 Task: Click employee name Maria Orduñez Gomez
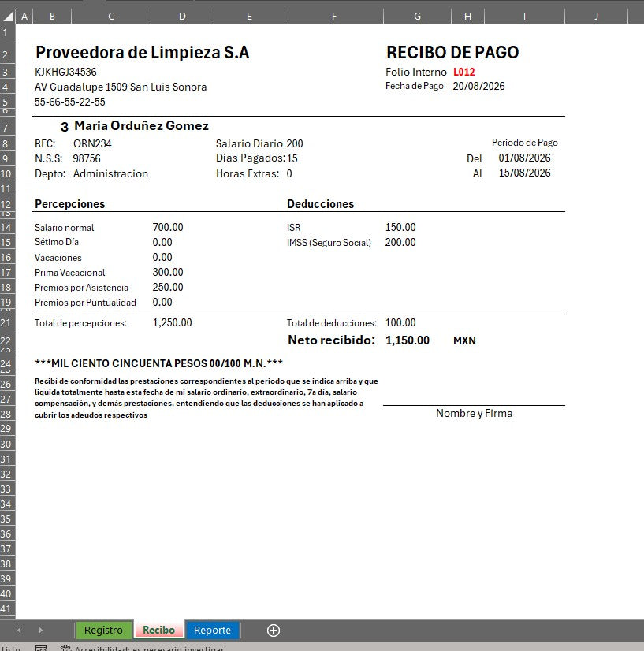[x=141, y=125]
